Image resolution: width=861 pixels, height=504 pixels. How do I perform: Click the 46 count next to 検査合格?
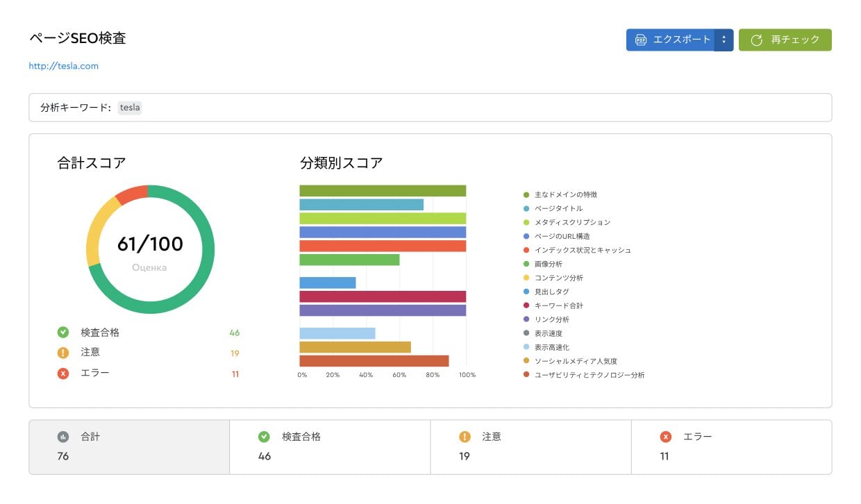[235, 333]
